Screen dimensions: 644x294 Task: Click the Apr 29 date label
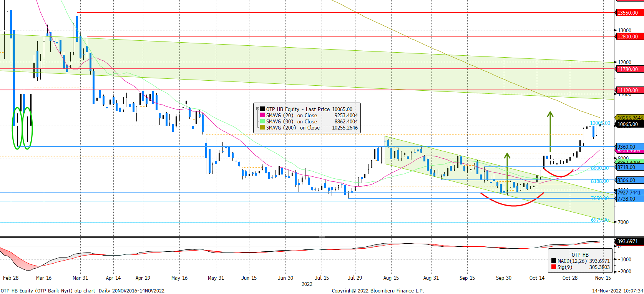(x=143, y=278)
